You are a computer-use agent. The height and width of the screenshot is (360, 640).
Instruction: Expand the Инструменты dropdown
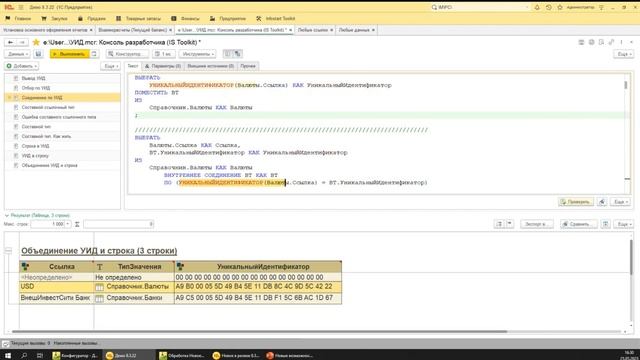[198, 54]
